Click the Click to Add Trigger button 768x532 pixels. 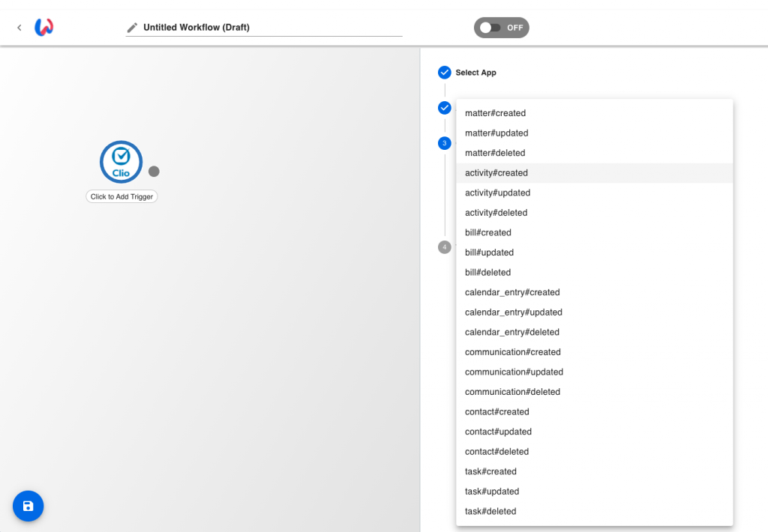point(121,196)
